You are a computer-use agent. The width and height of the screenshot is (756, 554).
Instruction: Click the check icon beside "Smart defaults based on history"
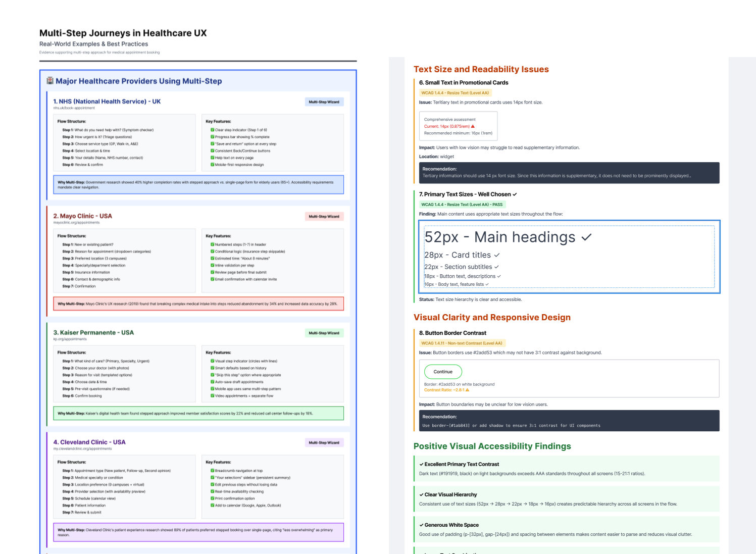[213, 368]
